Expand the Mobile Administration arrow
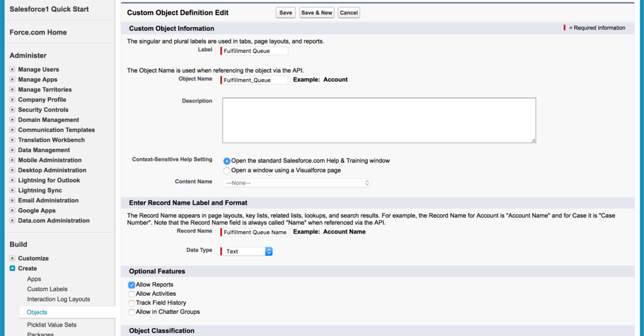Screen dimensions: 644x336 [x=13, y=160]
